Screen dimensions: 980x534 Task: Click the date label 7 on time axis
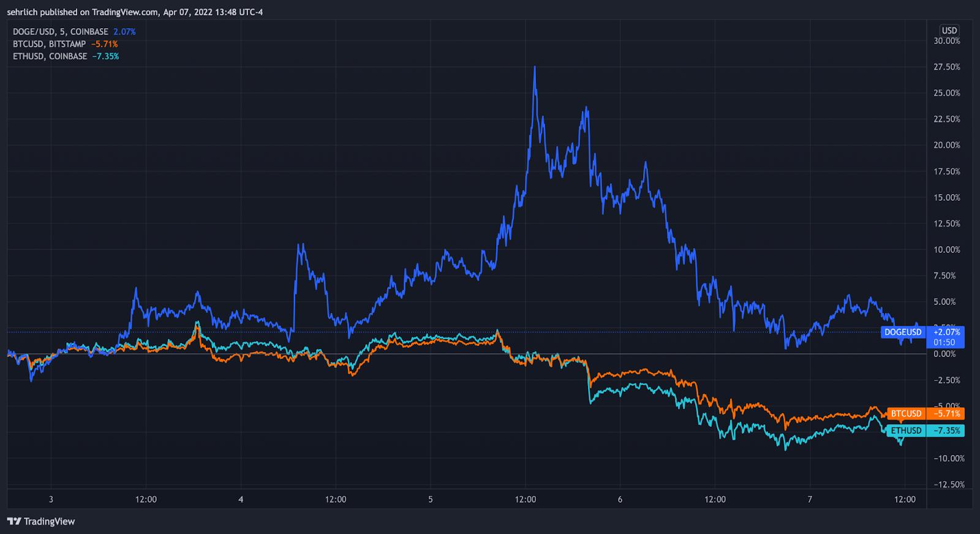coord(810,499)
